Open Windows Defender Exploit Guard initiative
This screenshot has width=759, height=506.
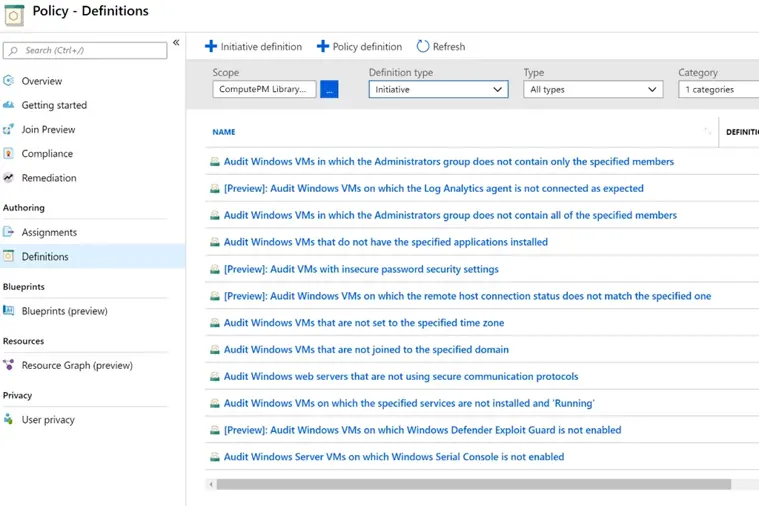423,429
